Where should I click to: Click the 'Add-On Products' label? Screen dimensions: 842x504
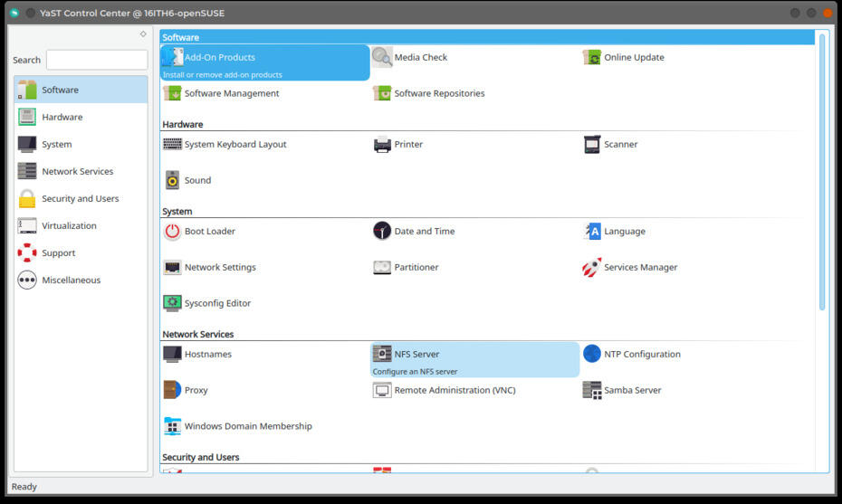[220, 57]
